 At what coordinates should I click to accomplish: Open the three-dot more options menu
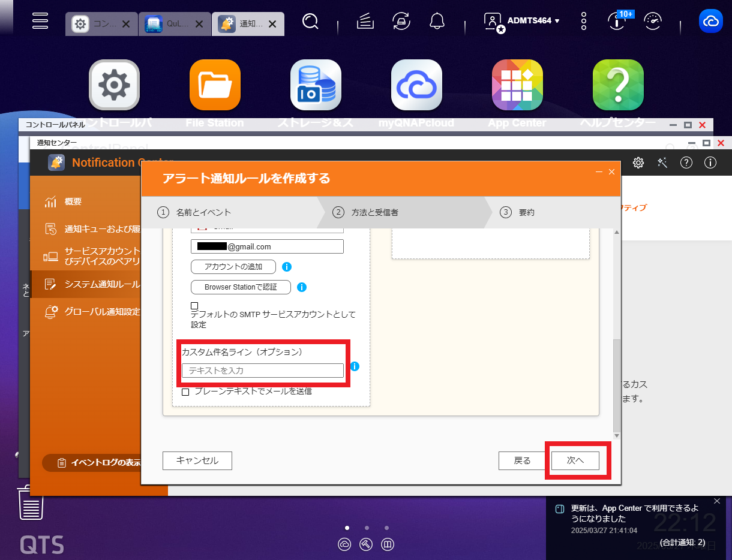coord(584,22)
